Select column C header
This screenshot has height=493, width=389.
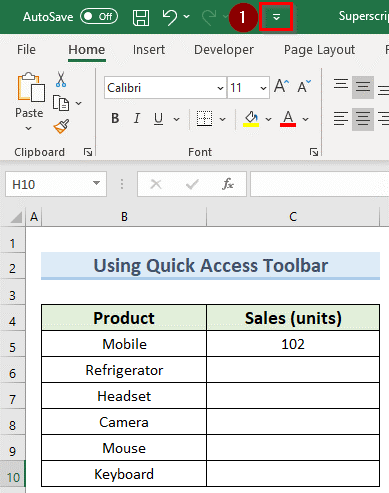293,217
